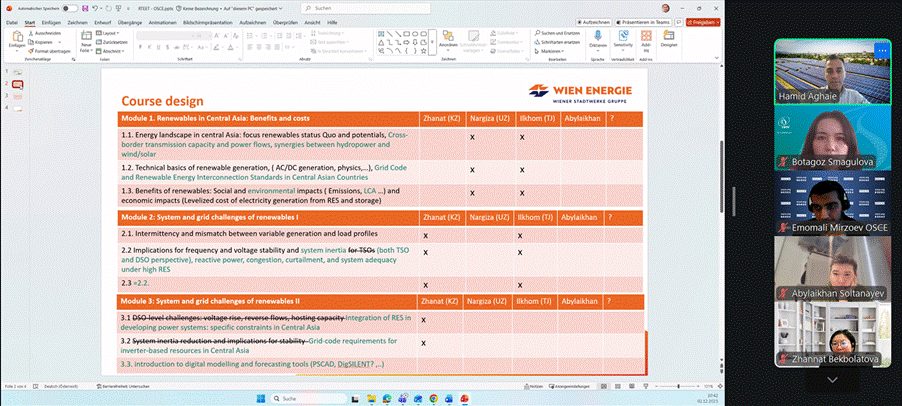Click the Suchen search box in title bar
This screenshot has width=902, height=406.
coord(350,6)
